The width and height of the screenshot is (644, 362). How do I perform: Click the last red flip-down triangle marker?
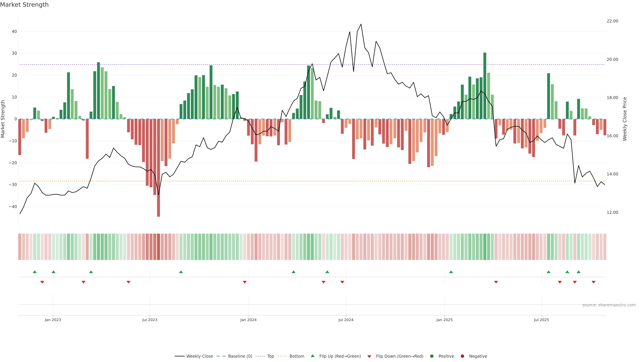pos(594,282)
